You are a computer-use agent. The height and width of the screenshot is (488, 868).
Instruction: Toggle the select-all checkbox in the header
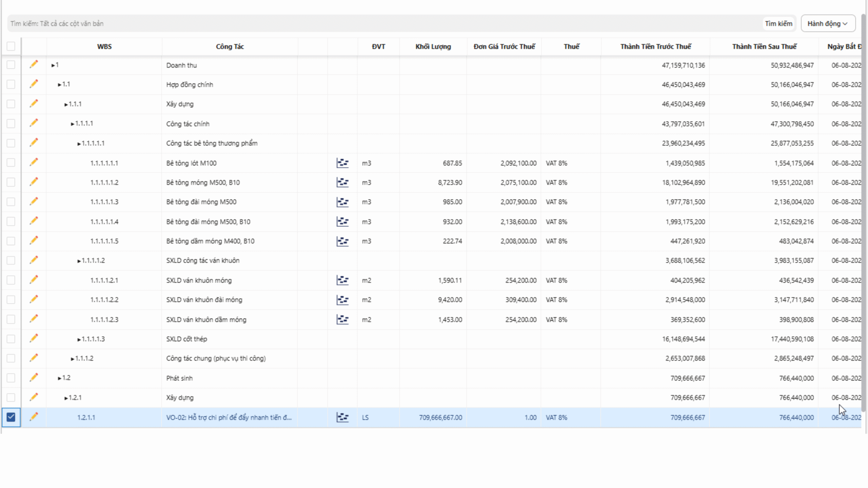(x=11, y=46)
